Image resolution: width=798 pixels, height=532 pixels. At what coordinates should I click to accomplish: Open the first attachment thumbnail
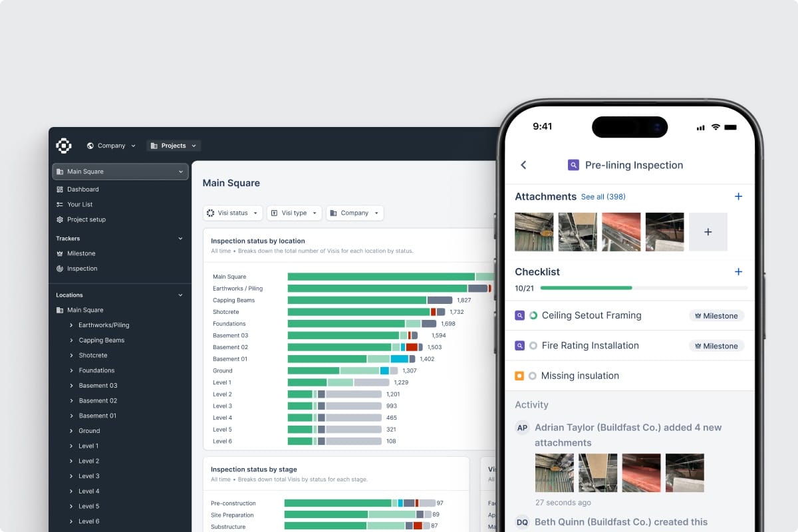tap(534, 232)
